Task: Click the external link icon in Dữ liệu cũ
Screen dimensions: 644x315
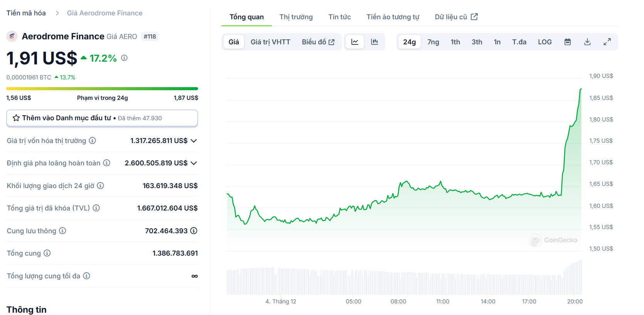Action: click(x=474, y=17)
